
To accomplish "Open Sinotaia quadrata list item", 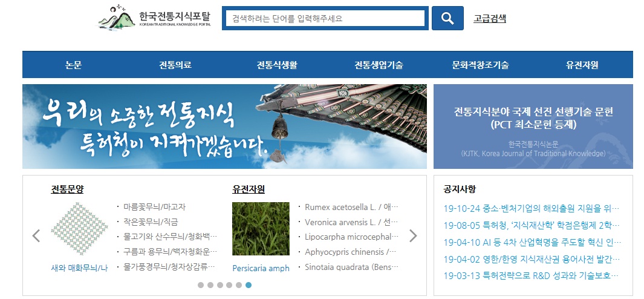I will pos(351,267).
